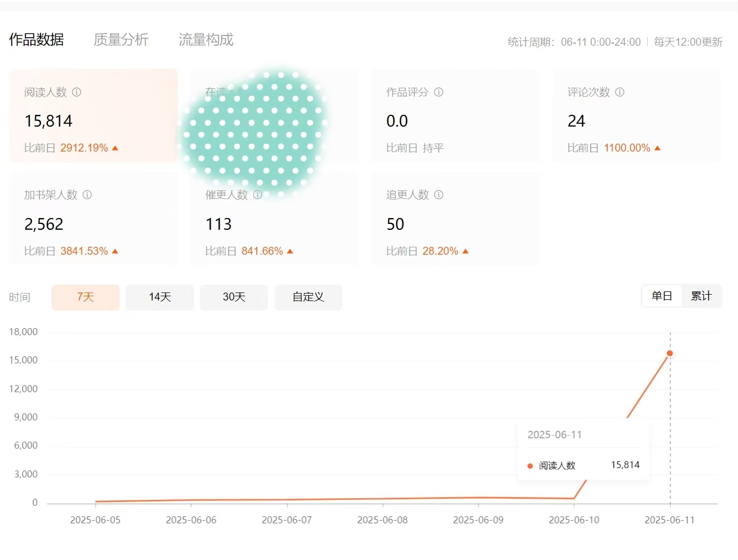The width and height of the screenshot is (738, 560).
Task: Click the info icon next to 阅读人数
Action: (x=77, y=92)
